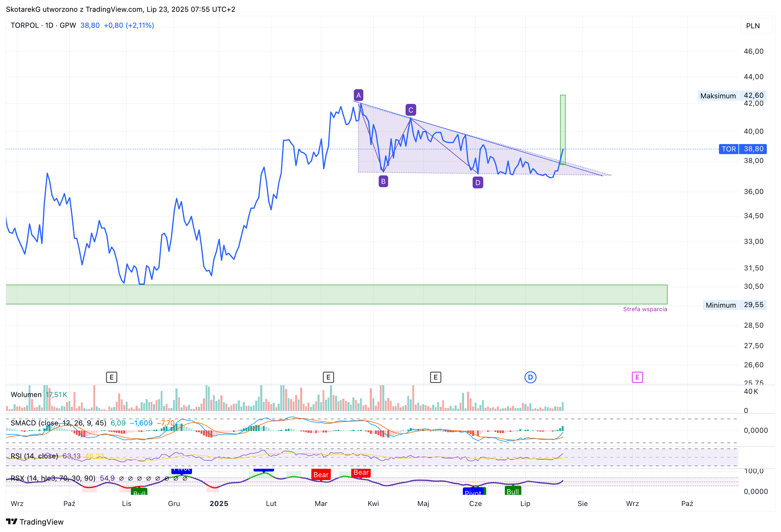781x532 pixels.
Task: Click the Minimum price label
Action: point(720,305)
